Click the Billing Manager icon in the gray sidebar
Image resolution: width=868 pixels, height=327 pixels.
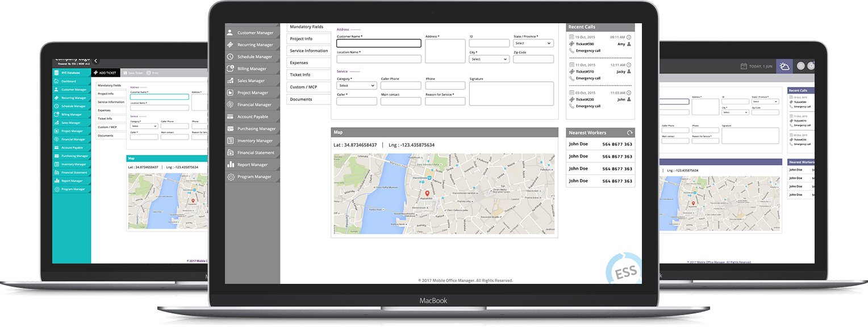[231, 69]
